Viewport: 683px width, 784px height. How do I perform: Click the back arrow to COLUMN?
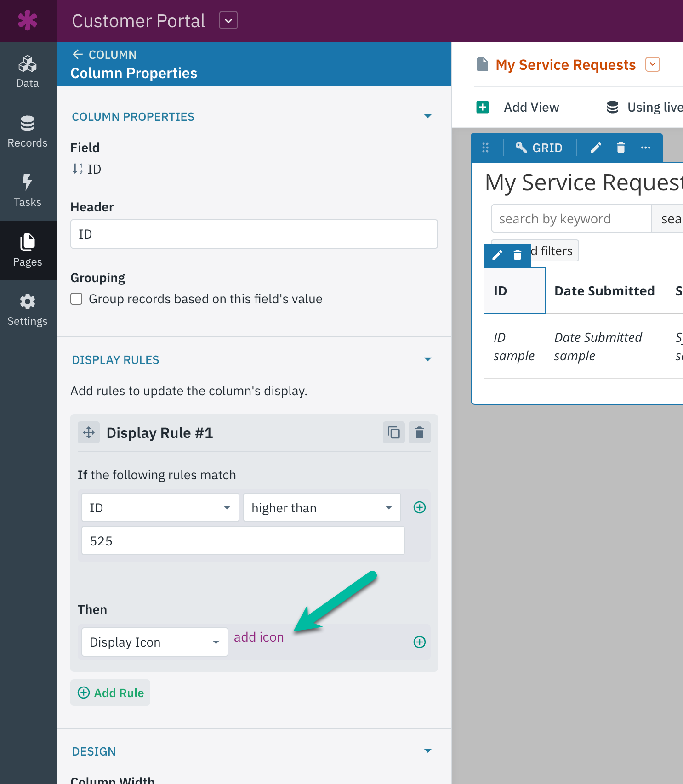78,55
